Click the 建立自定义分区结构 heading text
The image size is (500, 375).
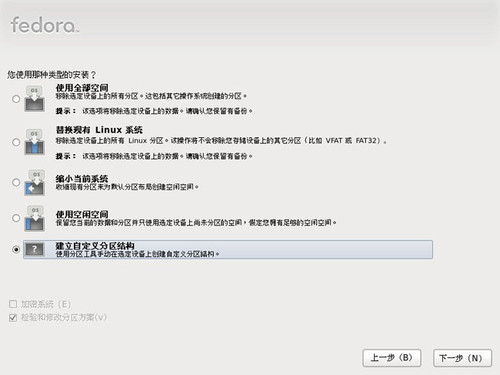click(95, 246)
